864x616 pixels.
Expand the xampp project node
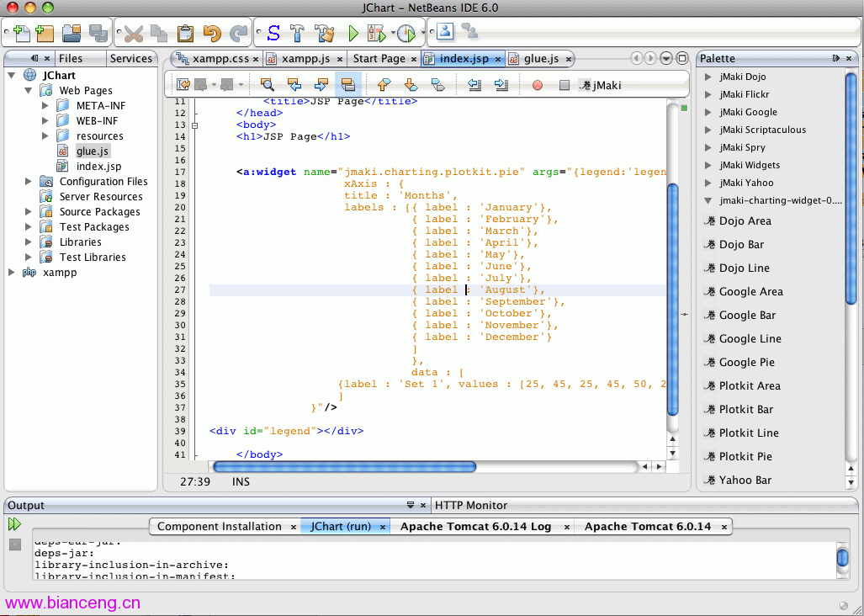(x=12, y=272)
